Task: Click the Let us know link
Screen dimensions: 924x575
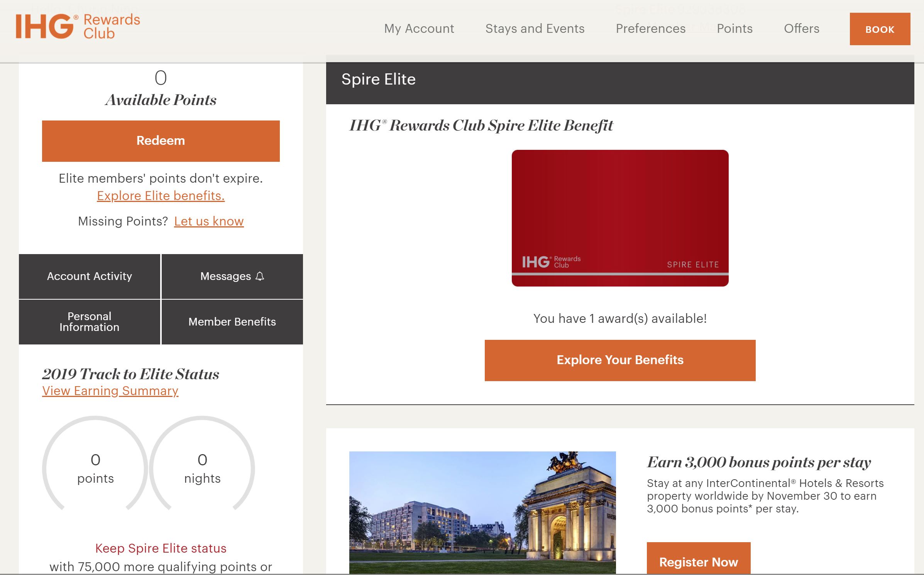Action: [x=209, y=221]
